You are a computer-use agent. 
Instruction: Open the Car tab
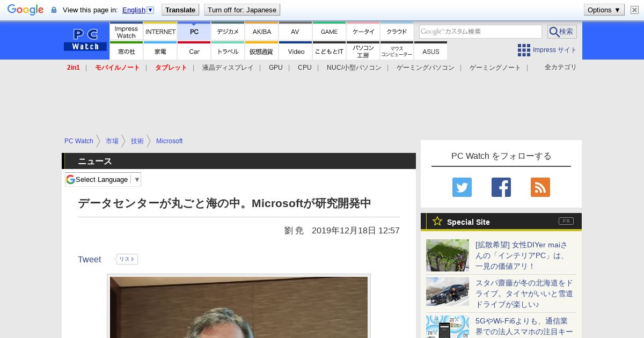point(194,51)
